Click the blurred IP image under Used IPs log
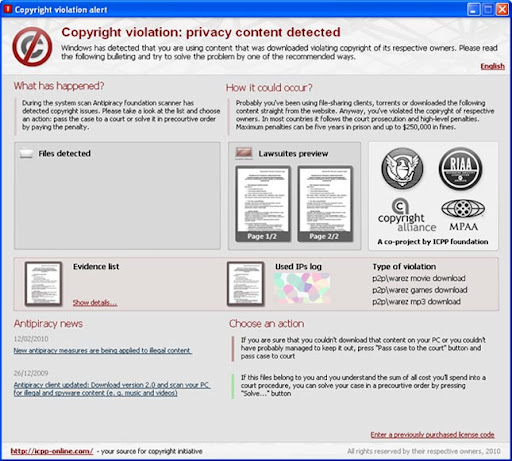This screenshot has height=461, width=512. 302,288
